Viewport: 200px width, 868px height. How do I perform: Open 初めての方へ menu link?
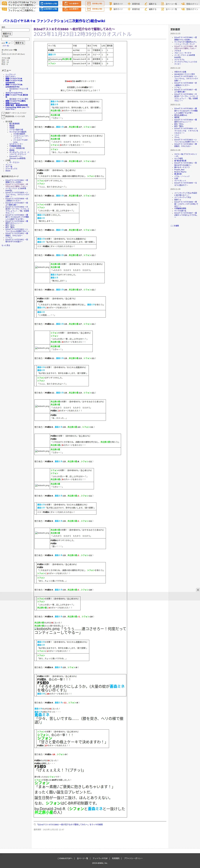tap(10, 77)
